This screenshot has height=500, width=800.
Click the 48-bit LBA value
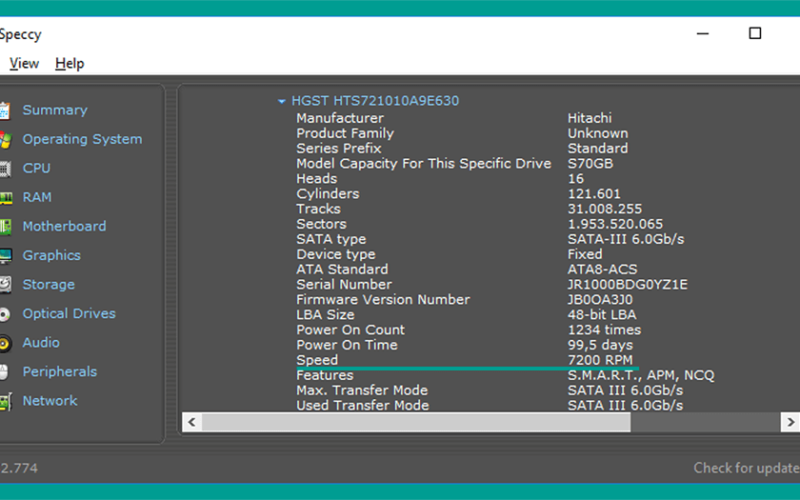pyautogui.click(x=602, y=315)
